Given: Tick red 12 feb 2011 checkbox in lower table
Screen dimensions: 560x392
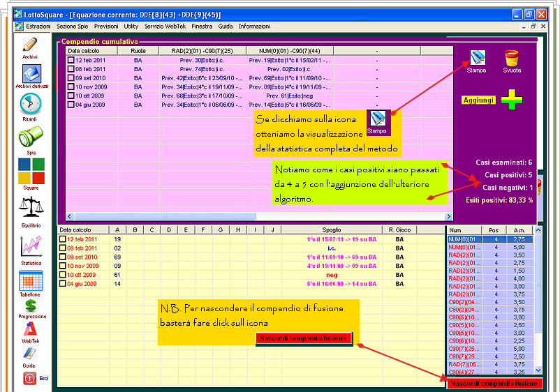Looking at the screenshot, I should [x=63, y=239].
